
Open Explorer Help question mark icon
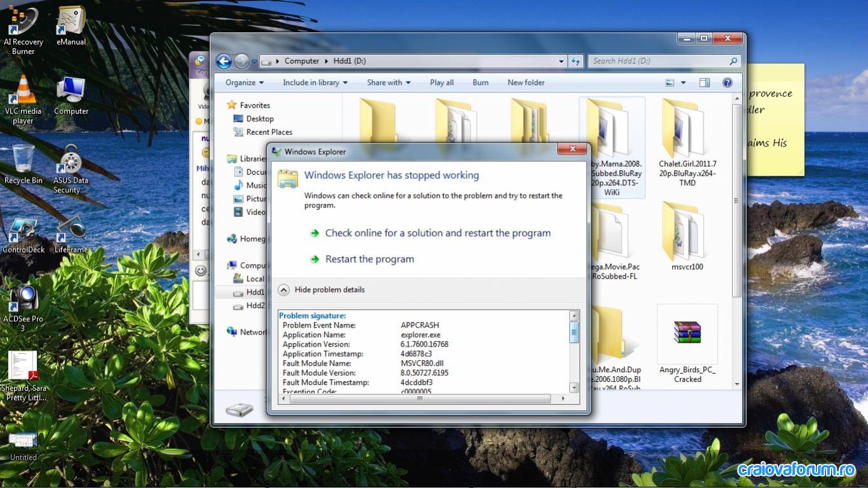pos(727,83)
